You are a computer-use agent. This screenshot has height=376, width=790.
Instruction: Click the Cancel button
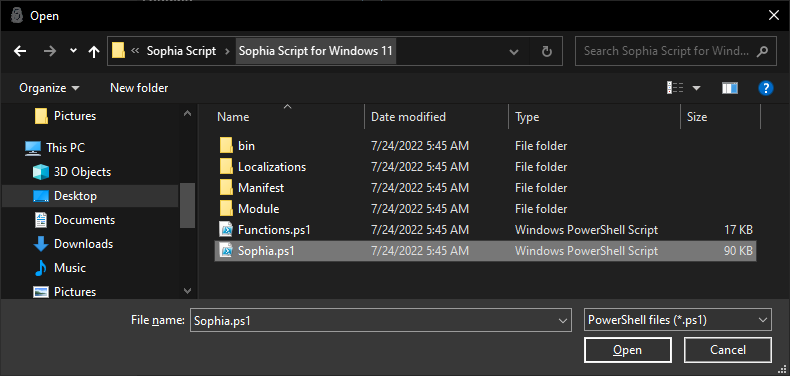728,350
